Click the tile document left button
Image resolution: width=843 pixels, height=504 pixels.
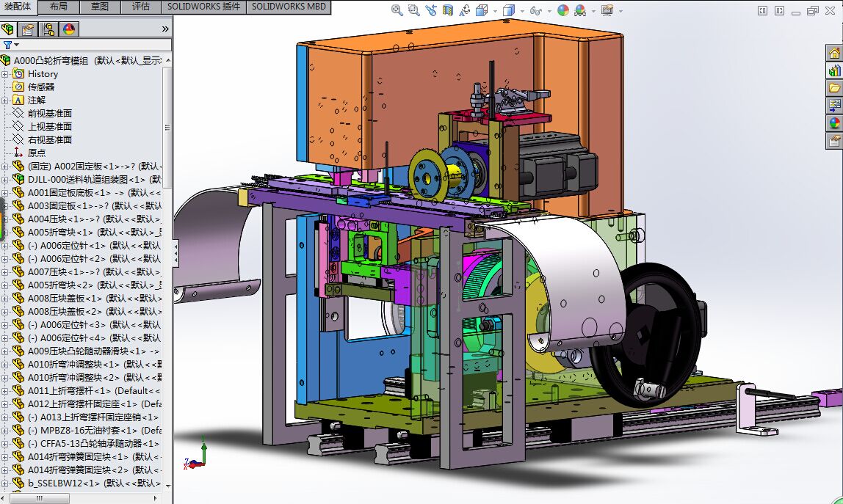pos(762,11)
